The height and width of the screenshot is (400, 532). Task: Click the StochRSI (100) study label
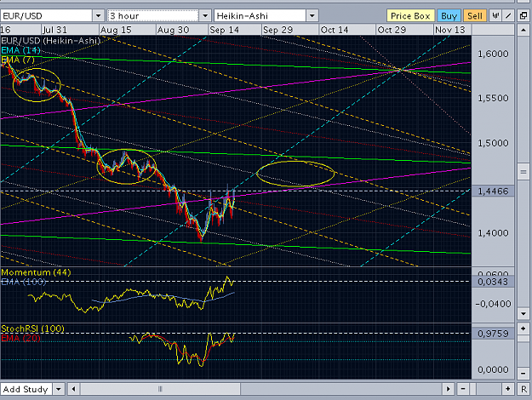click(32, 329)
